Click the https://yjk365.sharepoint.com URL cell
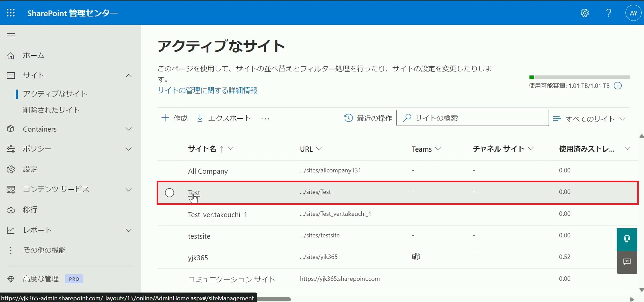 click(x=340, y=279)
